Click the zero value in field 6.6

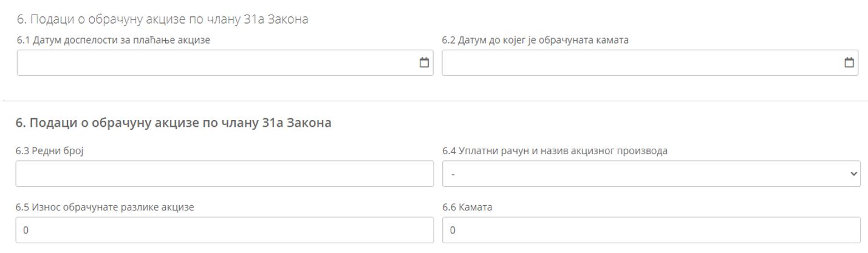click(452, 231)
